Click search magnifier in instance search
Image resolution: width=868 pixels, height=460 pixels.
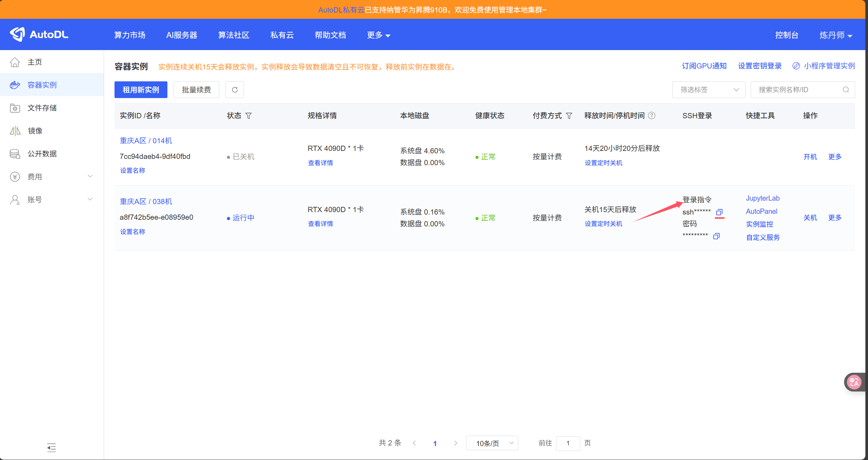(846, 90)
